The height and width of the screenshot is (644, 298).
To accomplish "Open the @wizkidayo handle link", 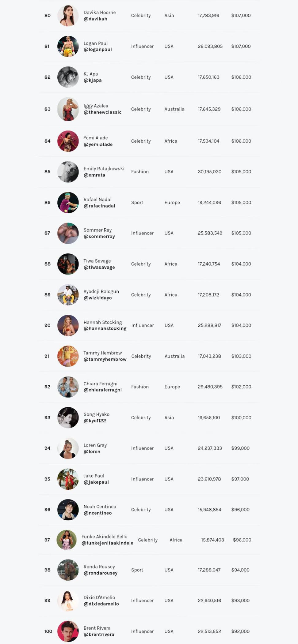I will [97, 298].
